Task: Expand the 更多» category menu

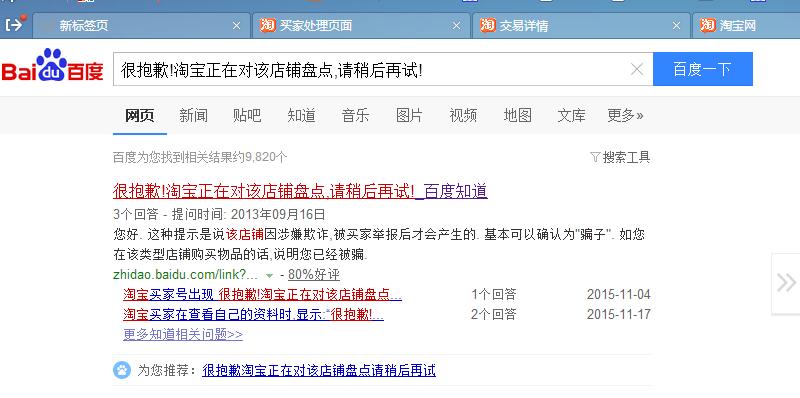Action: [625, 115]
